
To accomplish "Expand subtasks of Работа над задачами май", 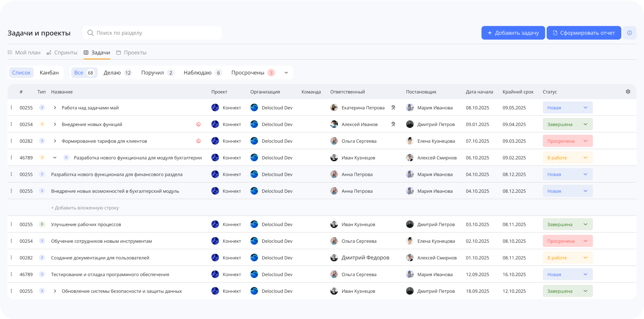I will tap(55, 107).
